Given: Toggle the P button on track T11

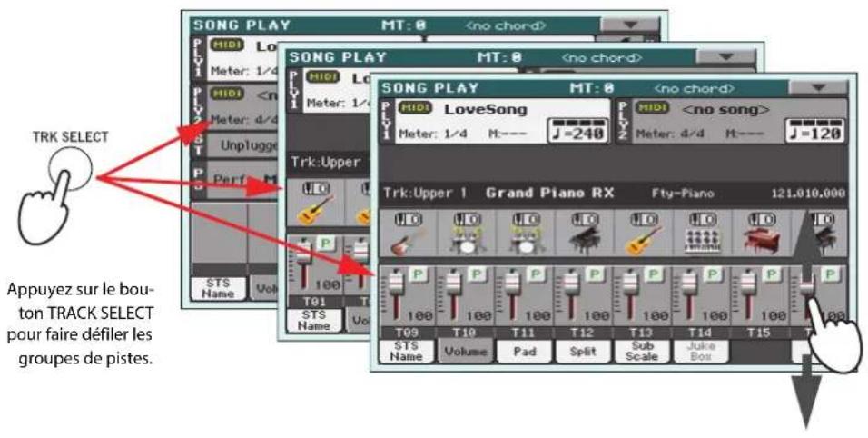Looking at the screenshot, I should 536,274.
